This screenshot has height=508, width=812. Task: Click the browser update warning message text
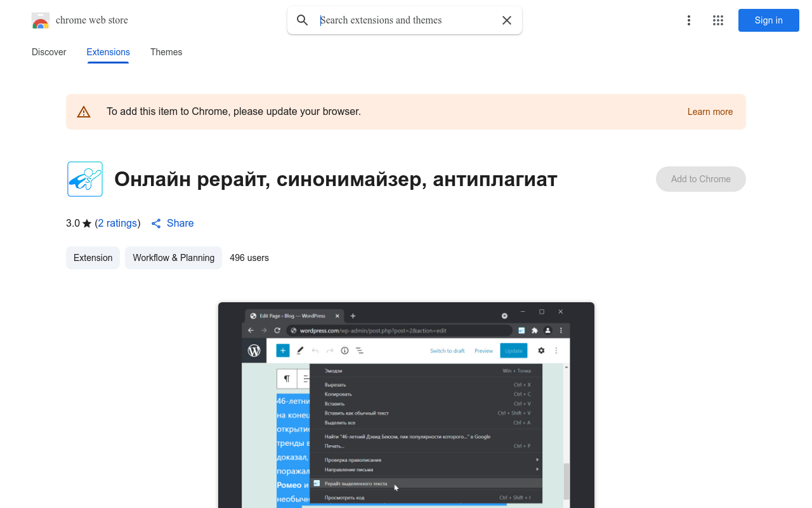(233, 112)
